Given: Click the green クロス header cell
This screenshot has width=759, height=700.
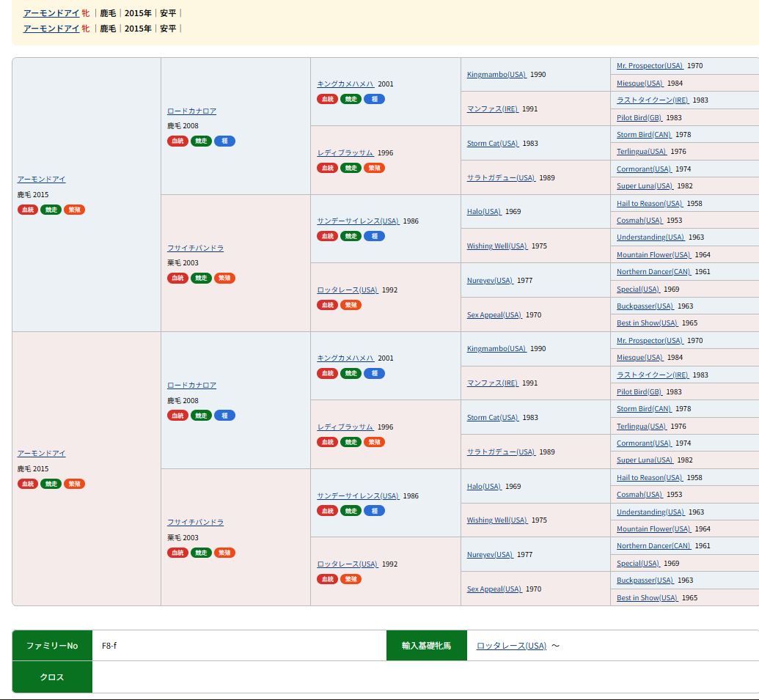Looking at the screenshot, I should point(52,677).
